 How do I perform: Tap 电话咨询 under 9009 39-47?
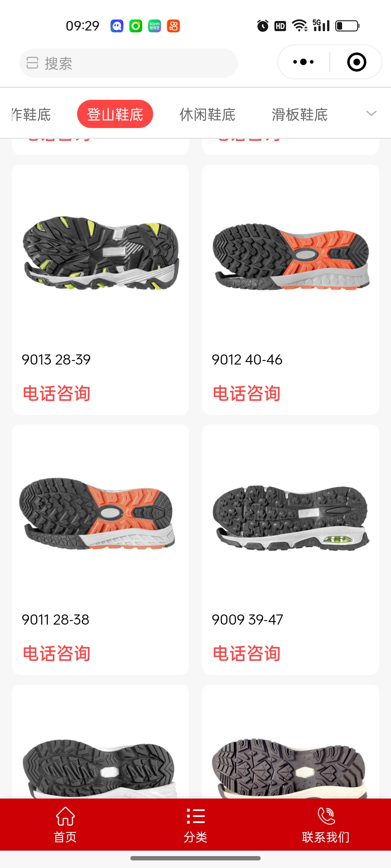247,654
